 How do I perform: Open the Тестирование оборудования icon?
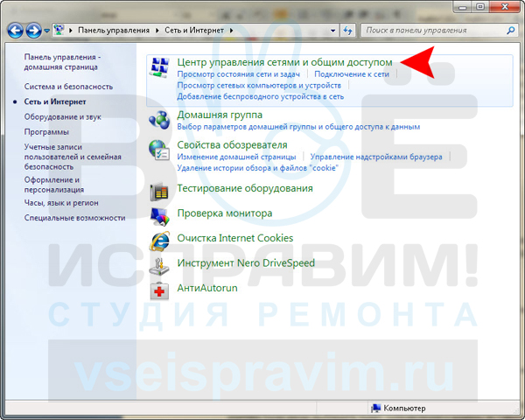tap(159, 192)
